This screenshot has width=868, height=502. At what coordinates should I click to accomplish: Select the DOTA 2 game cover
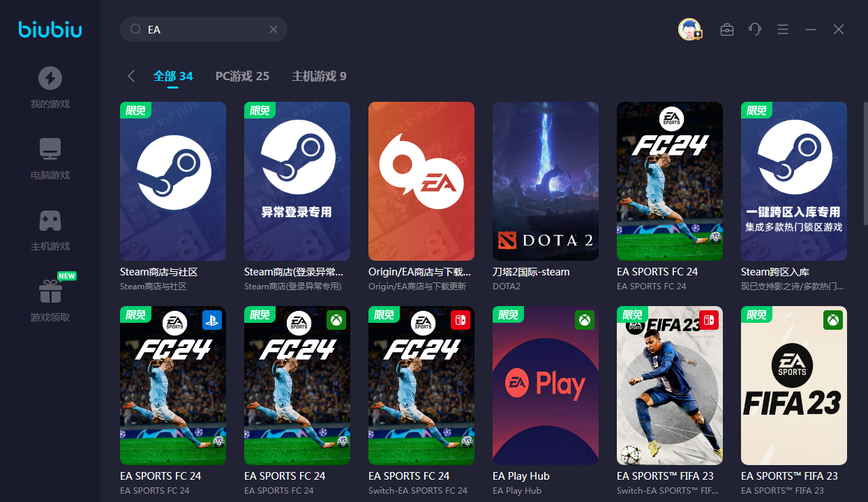(x=545, y=181)
